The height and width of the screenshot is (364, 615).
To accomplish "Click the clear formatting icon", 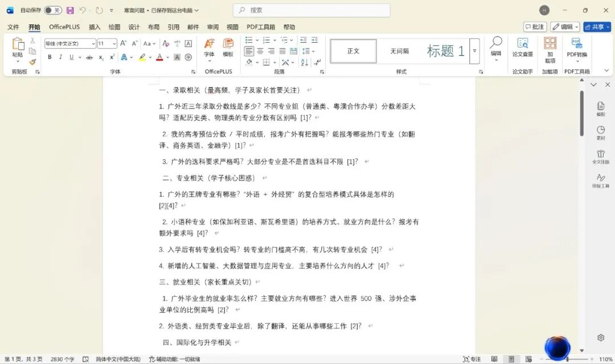I will click(166, 44).
